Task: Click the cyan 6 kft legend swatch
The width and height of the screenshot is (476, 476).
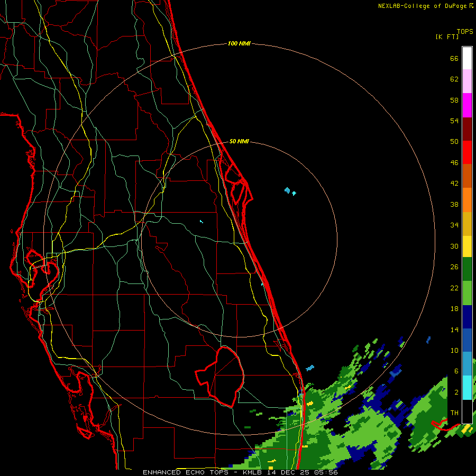Action: (x=467, y=388)
